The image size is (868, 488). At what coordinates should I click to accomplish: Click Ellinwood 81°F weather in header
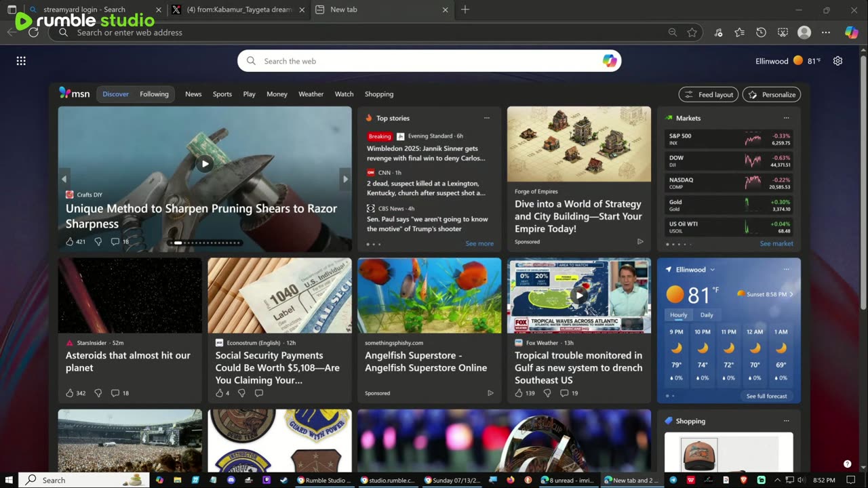pos(788,61)
